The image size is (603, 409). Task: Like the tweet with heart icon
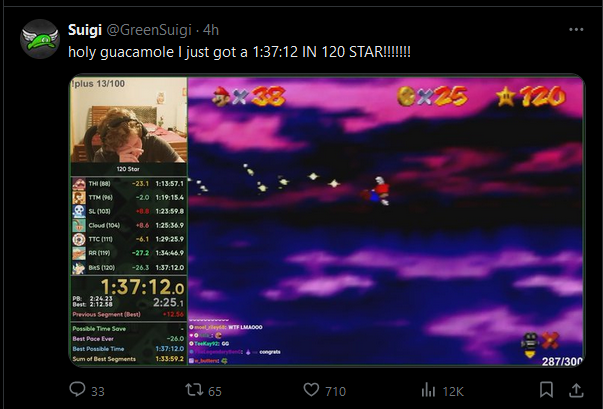tap(311, 390)
